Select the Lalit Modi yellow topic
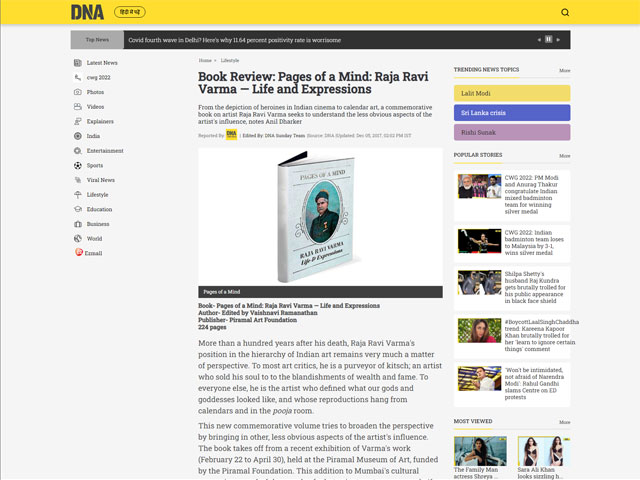 coord(512,93)
